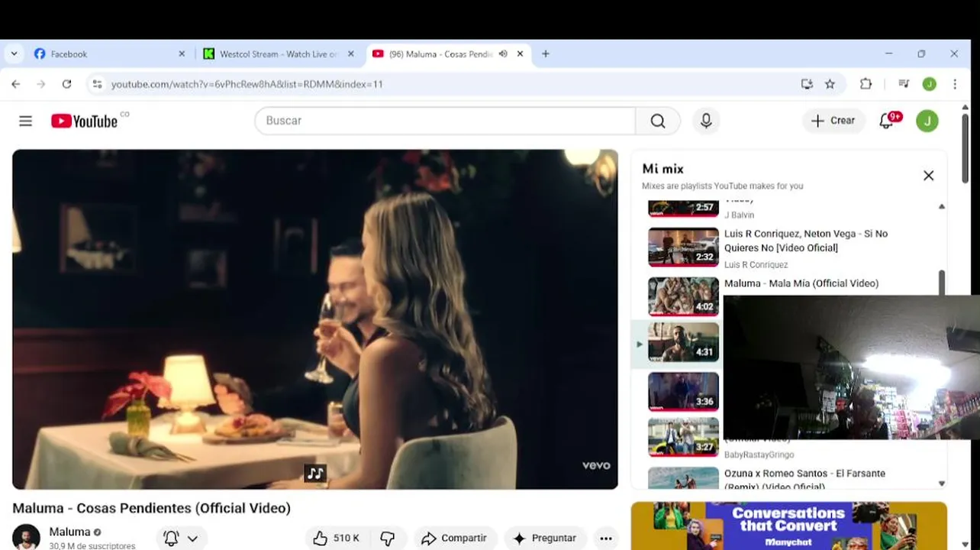Viewport: 980px width, 550px height.
Task: Open the 3:27 playlist thumbnail
Action: pos(683,436)
